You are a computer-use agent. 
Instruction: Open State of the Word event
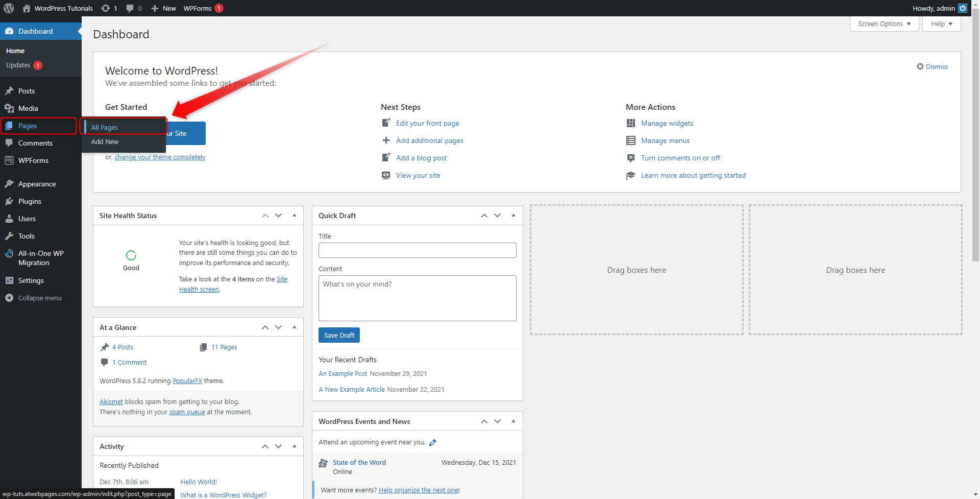(x=359, y=463)
